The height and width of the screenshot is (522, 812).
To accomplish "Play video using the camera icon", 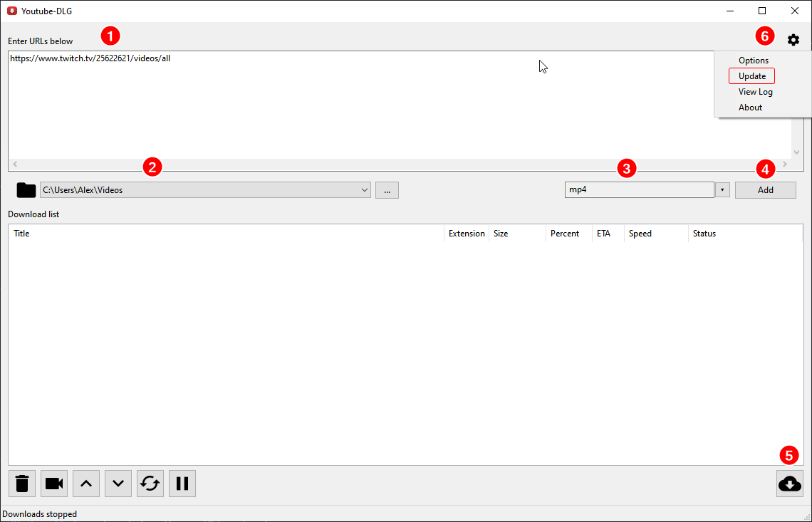I will [54, 484].
